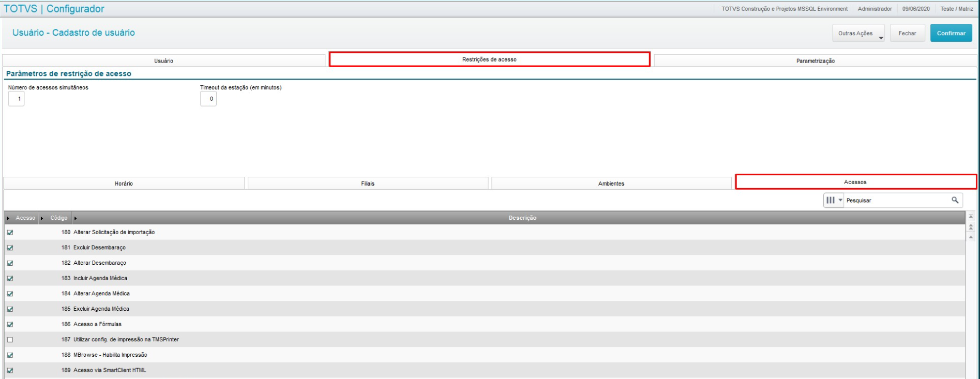The width and height of the screenshot is (980, 379).
Task: Click the TOTVS Construção e Projetos environment text
Action: 785,9
